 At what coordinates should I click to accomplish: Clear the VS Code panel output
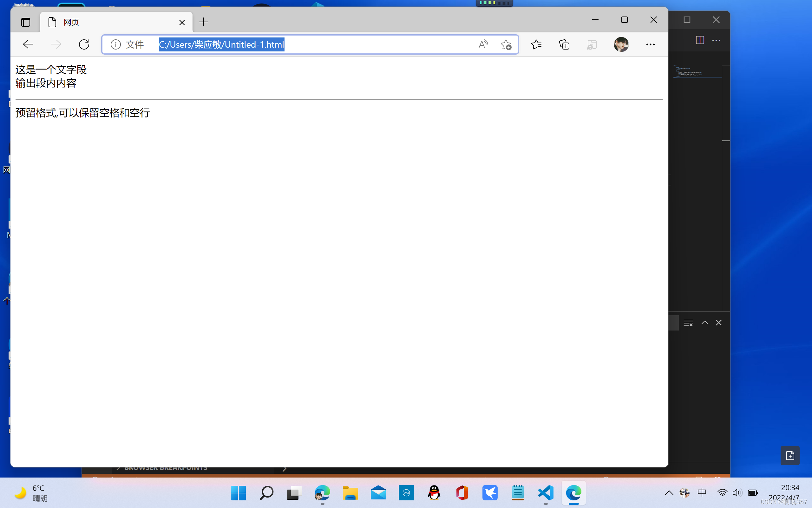[x=688, y=323]
